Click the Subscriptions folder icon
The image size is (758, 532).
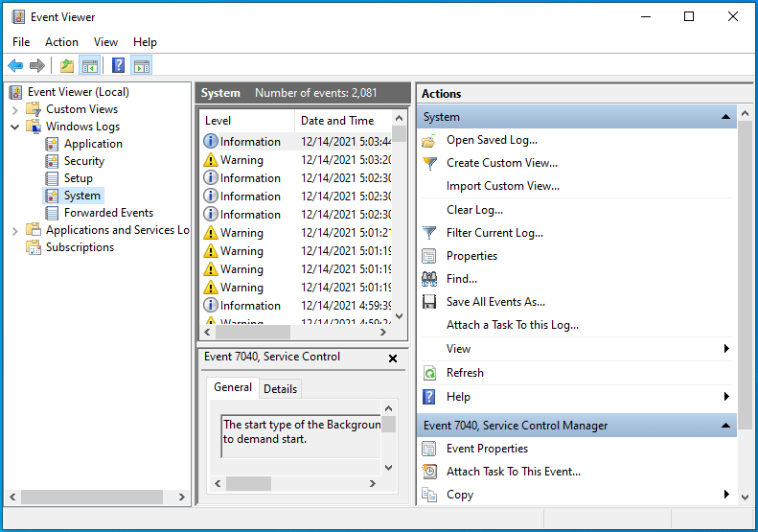[34, 247]
